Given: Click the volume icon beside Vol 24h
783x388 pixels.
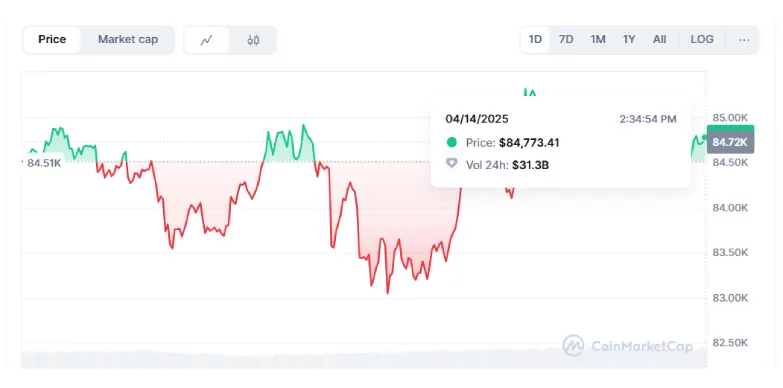Looking at the screenshot, I should [x=452, y=163].
